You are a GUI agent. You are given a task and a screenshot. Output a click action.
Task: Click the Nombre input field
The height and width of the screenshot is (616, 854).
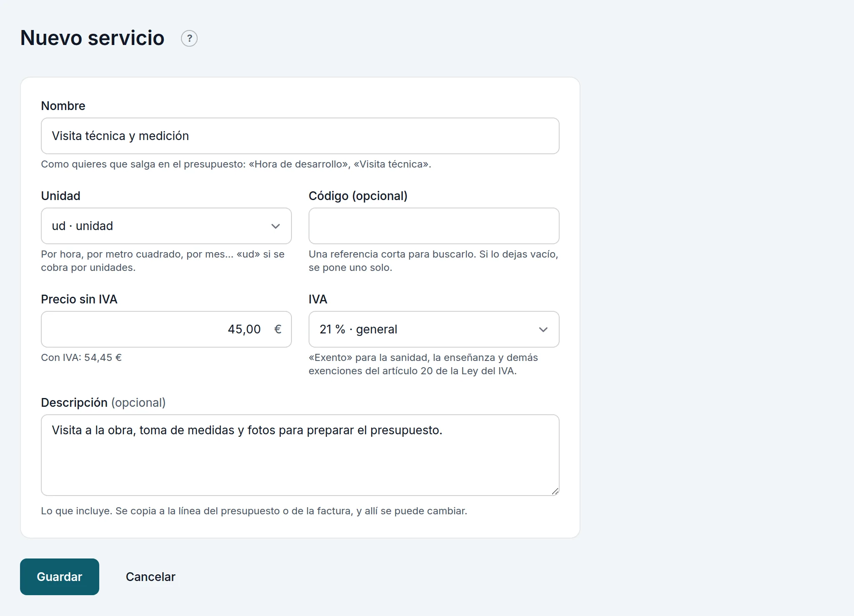coord(300,136)
